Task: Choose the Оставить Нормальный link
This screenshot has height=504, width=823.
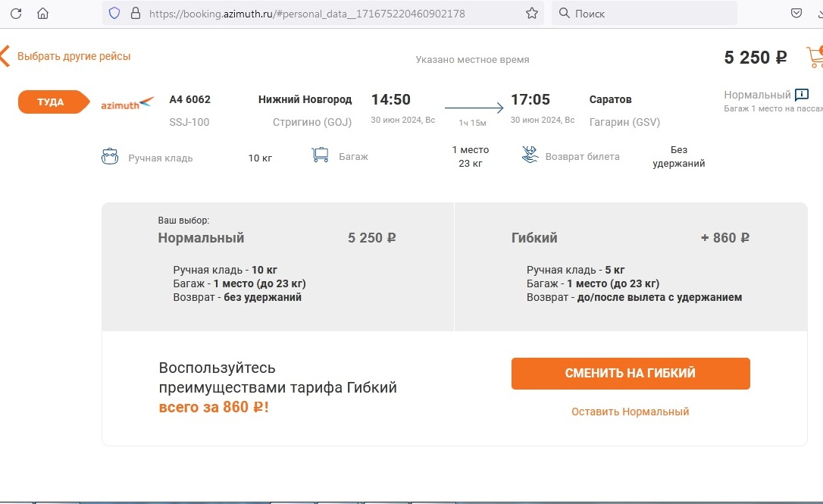Action: click(630, 412)
